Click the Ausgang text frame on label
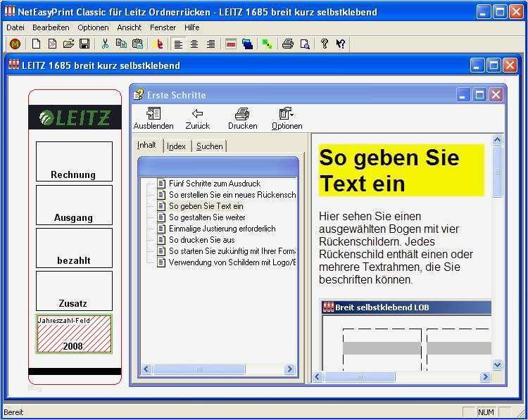 tap(74, 205)
